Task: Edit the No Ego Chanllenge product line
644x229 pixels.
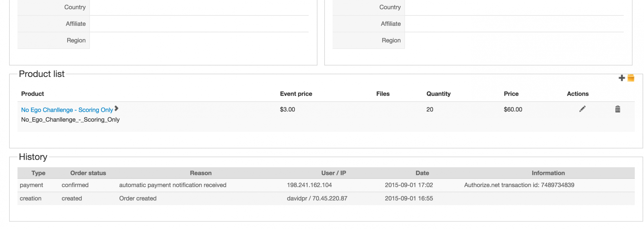Action: tap(582, 109)
